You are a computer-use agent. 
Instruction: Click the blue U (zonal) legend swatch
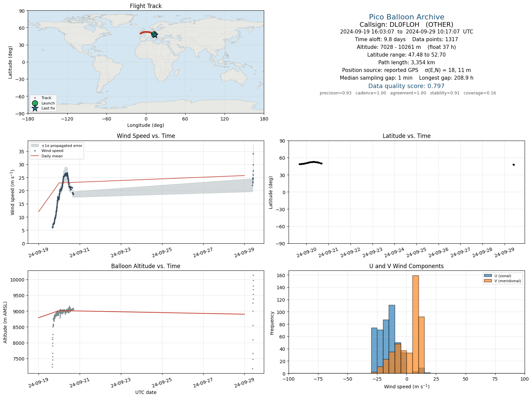(x=488, y=276)
